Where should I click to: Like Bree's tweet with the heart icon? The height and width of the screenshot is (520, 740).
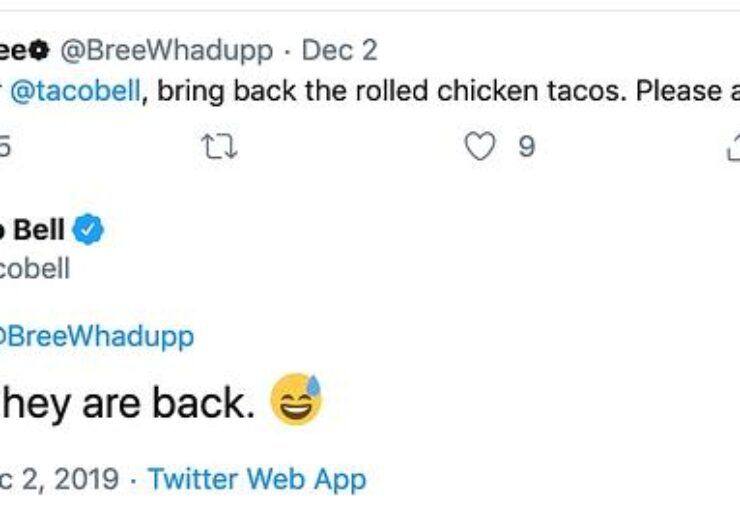(x=481, y=148)
